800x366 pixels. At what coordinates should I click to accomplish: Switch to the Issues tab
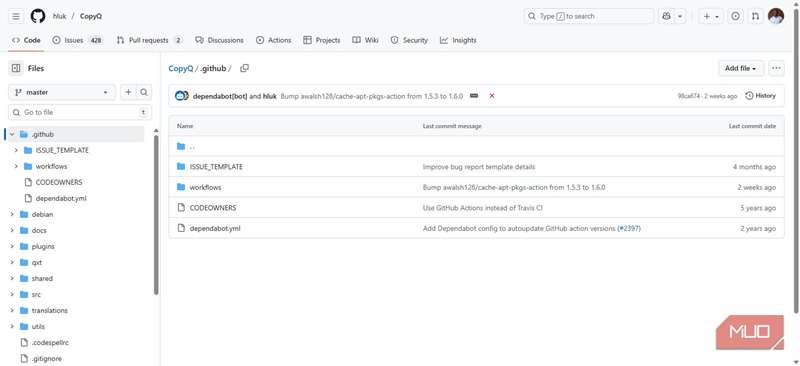pyautogui.click(x=78, y=40)
